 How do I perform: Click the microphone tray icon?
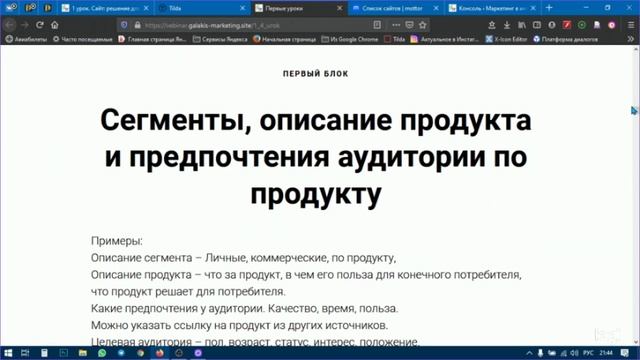click(x=540, y=353)
